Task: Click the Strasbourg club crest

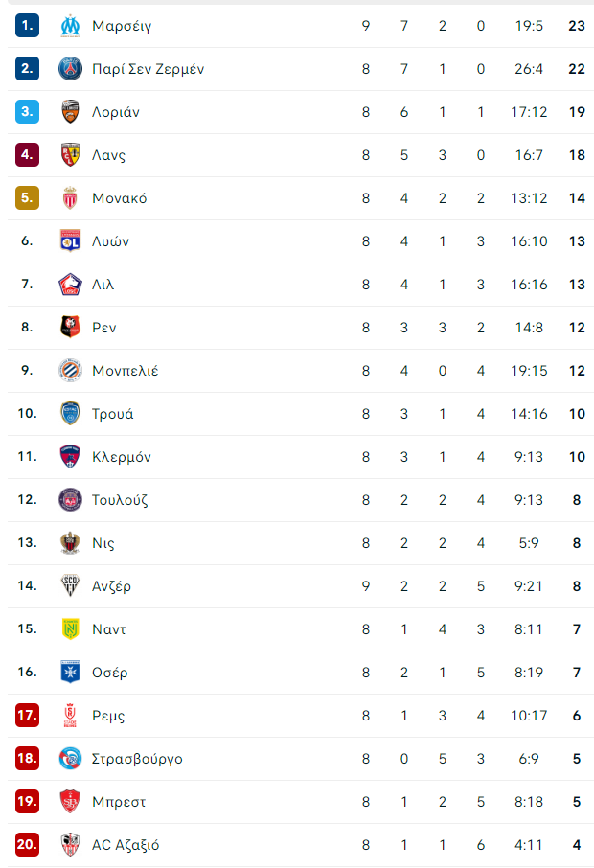Action: point(70,758)
